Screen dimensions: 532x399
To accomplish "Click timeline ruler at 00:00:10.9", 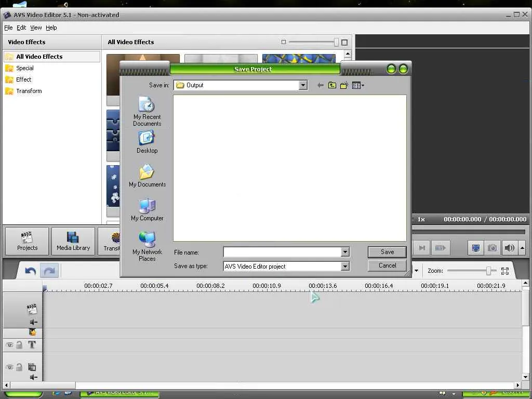I will [267, 286].
